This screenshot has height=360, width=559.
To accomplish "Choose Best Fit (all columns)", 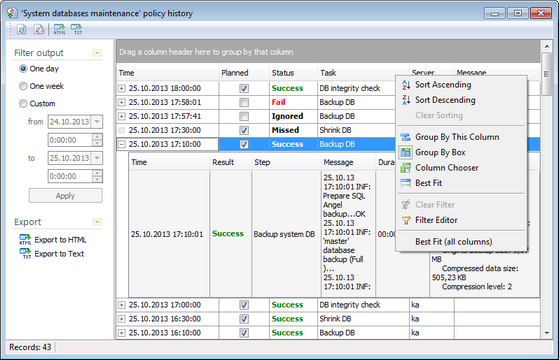I will [x=461, y=242].
